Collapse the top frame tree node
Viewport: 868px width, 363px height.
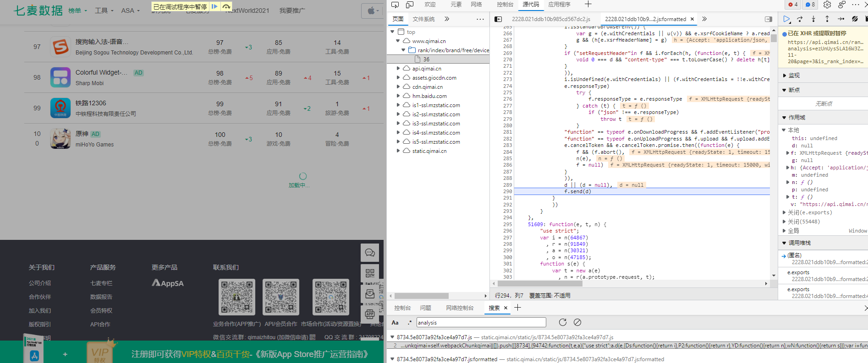click(392, 32)
